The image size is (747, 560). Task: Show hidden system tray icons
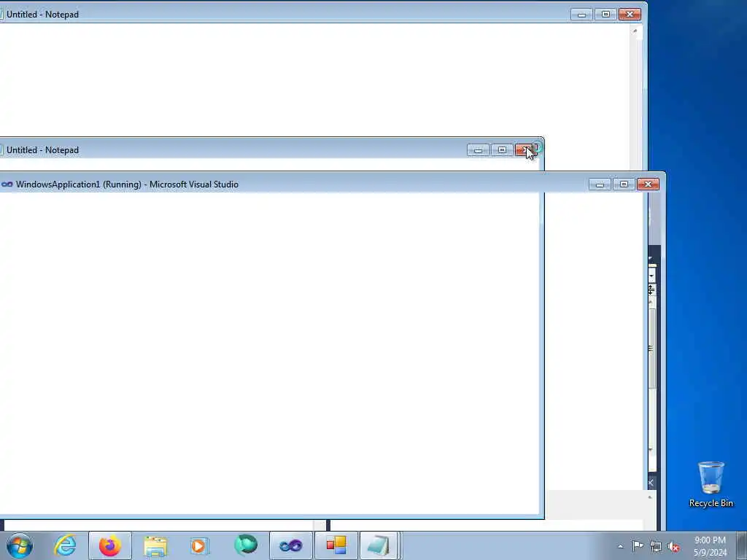pyautogui.click(x=620, y=546)
